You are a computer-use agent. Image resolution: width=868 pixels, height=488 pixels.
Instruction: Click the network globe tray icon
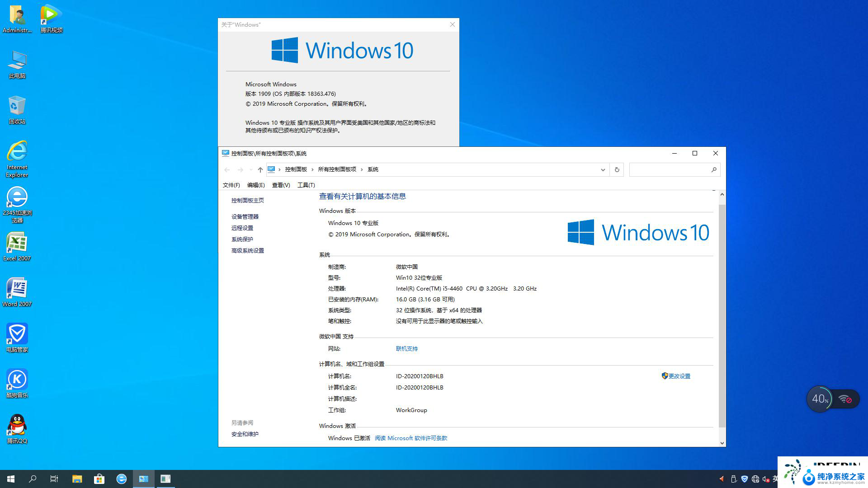[755, 479]
